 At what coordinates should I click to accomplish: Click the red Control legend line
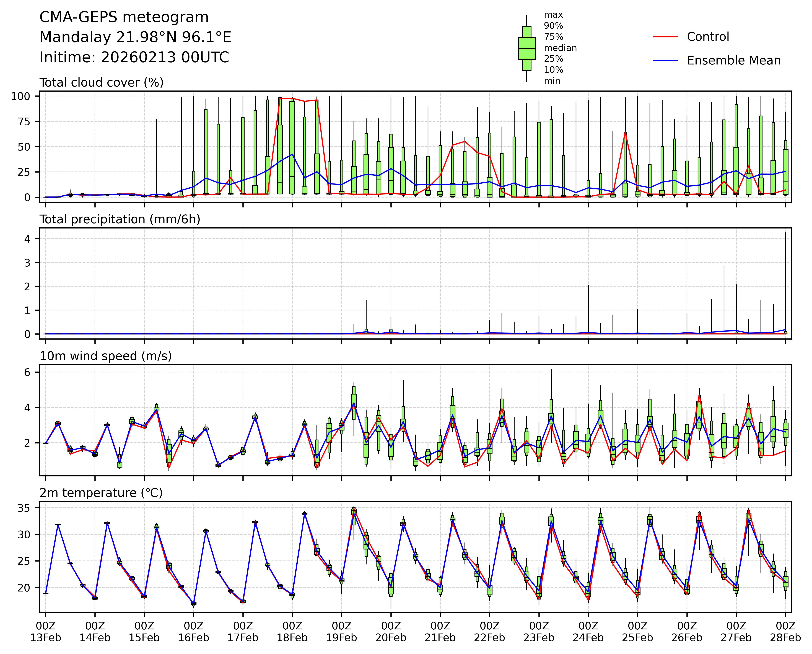tap(665, 37)
